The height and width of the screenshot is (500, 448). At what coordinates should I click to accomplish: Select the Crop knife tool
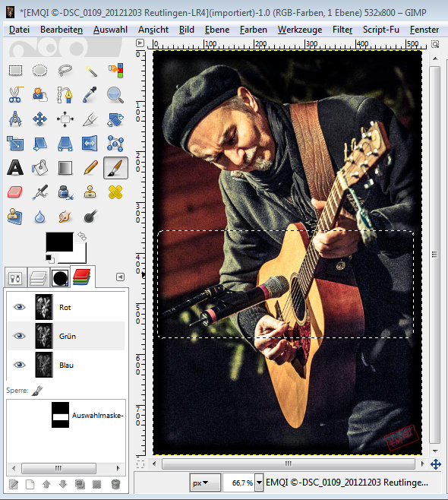point(90,119)
